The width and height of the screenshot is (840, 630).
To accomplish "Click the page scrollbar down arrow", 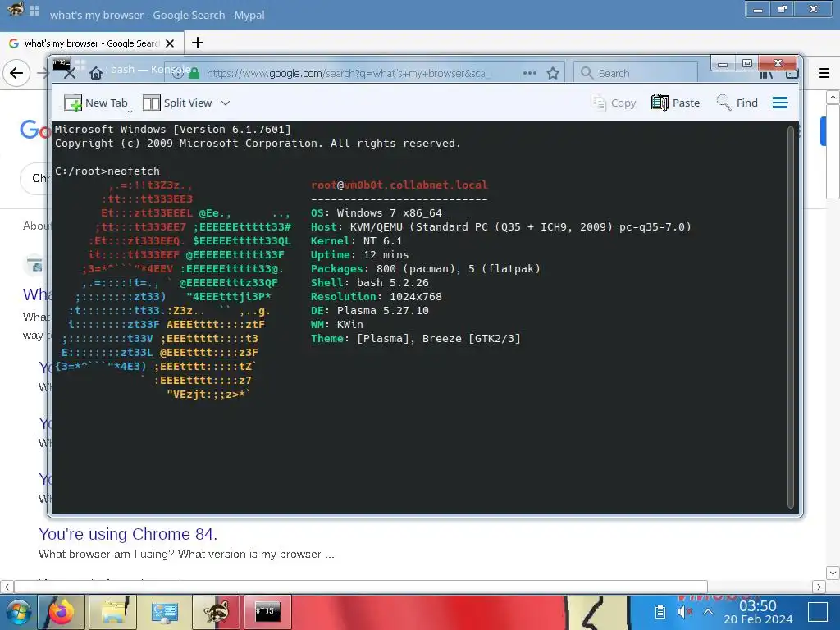I will coord(833,573).
